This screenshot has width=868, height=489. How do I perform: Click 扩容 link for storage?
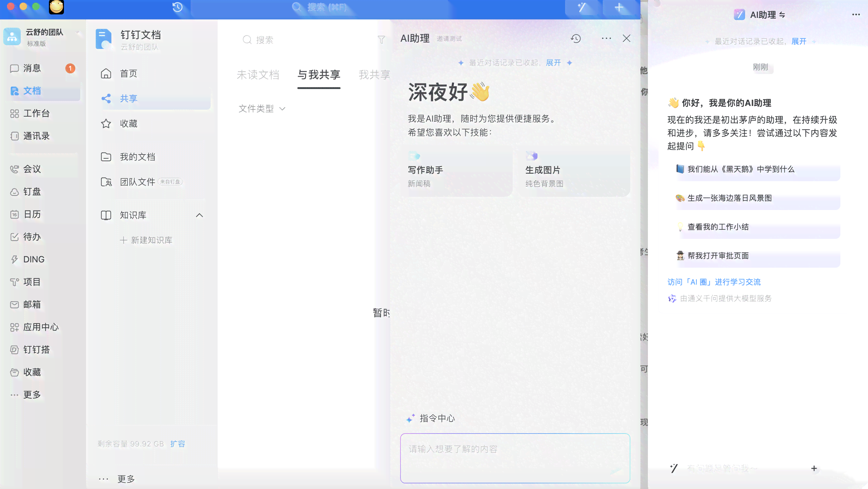pyautogui.click(x=177, y=444)
